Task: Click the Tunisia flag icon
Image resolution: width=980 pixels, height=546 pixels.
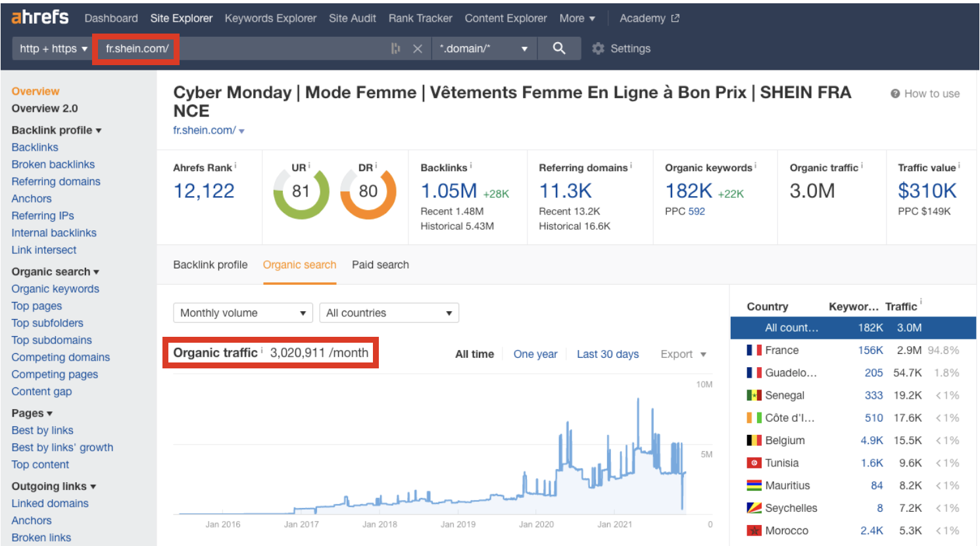Action: (x=754, y=463)
